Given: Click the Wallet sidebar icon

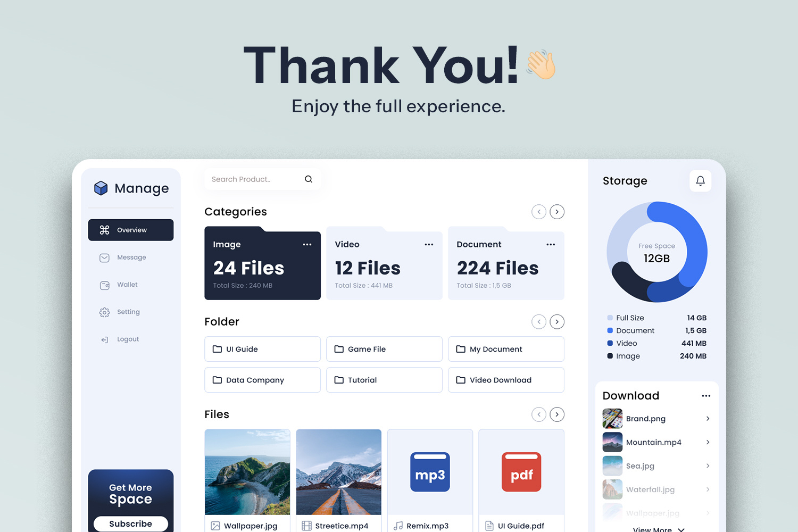Looking at the screenshot, I should [x=105, y=285].
